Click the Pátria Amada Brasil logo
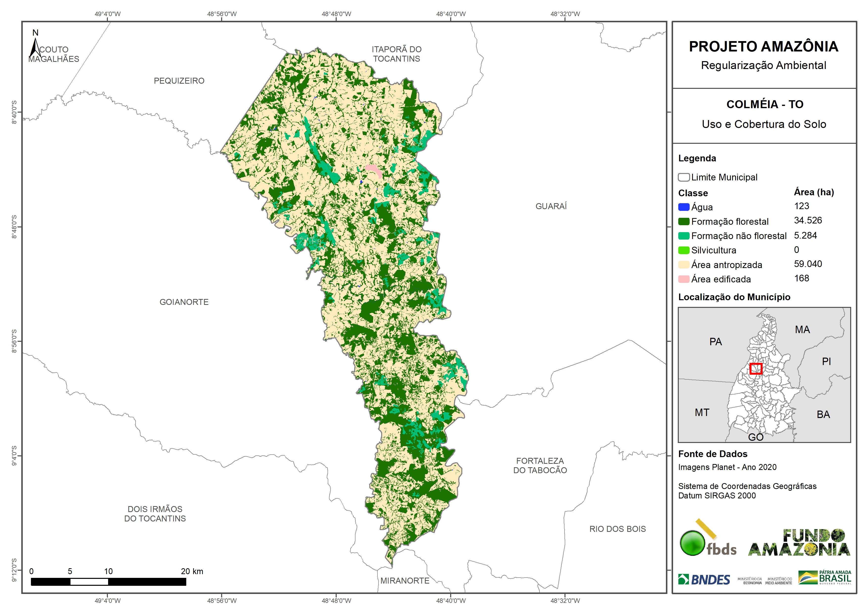Image resolution: width=868 pixels, height=614 pixels. coord(824,578)
